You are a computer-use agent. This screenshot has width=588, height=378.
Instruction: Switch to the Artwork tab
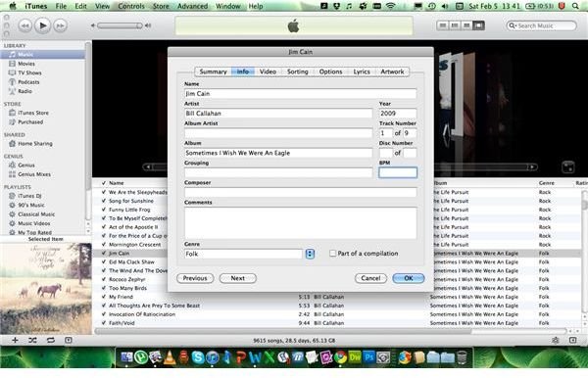pos(392,71)
